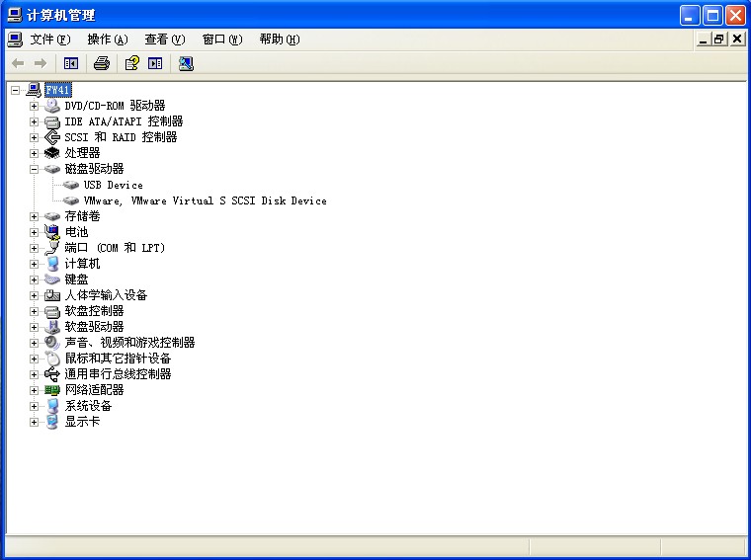The image size is (751, 560).
Task: Click Scan for hardware changes icon
Action: tap(186, 63)
